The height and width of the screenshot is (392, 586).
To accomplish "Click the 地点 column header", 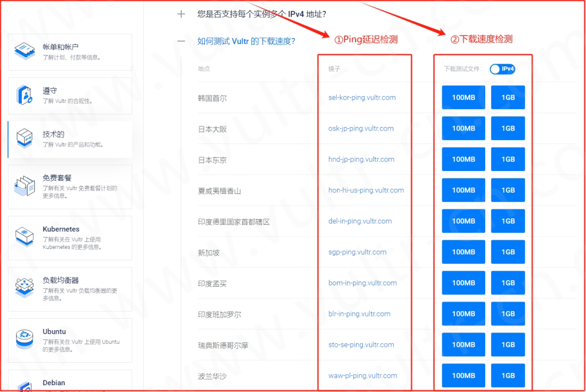I will tap(204, 69).
